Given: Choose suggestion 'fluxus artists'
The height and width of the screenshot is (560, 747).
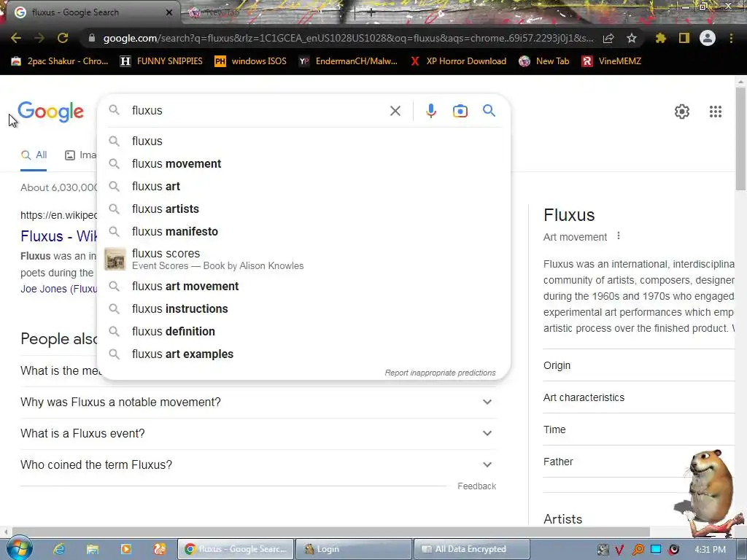Looking at the screenshot, I should pos(303,209).
